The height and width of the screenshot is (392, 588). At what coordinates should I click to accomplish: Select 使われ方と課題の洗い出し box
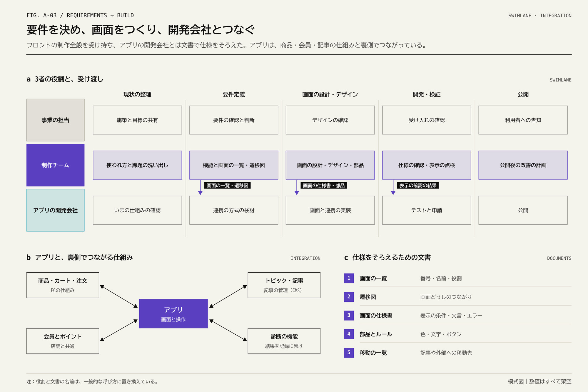[137, 165]
